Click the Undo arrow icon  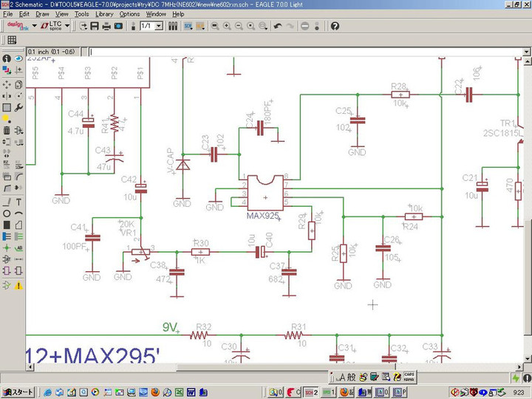277,26
